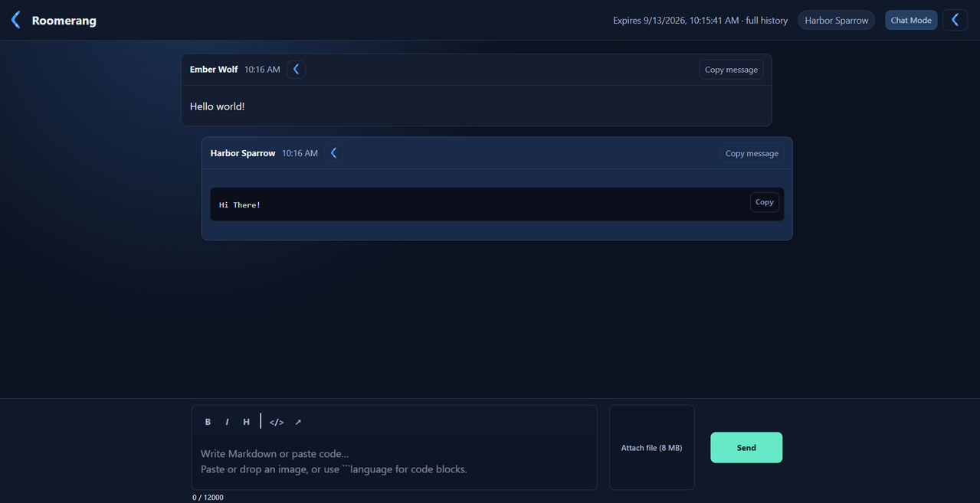
Task: Click the Ember Wolf sender name
Action: pos(214,70)
